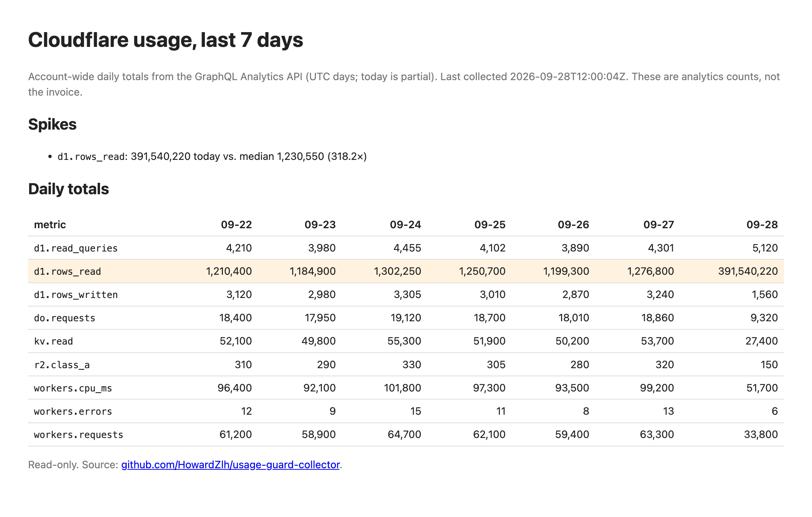Click the 09-26 column header
This screenshot has height=517, width=812.
pyautogui.click(x=573, y=225)
